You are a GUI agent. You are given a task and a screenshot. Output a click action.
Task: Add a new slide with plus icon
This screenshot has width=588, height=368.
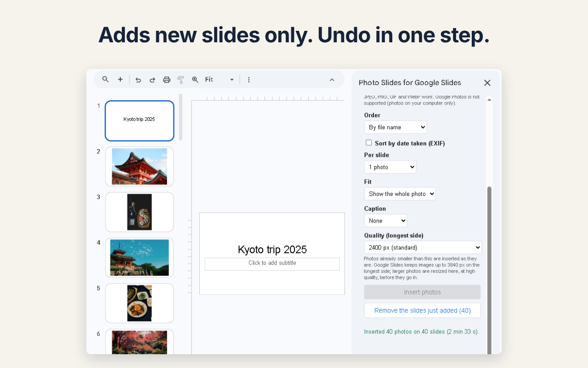tap(120, 80)
